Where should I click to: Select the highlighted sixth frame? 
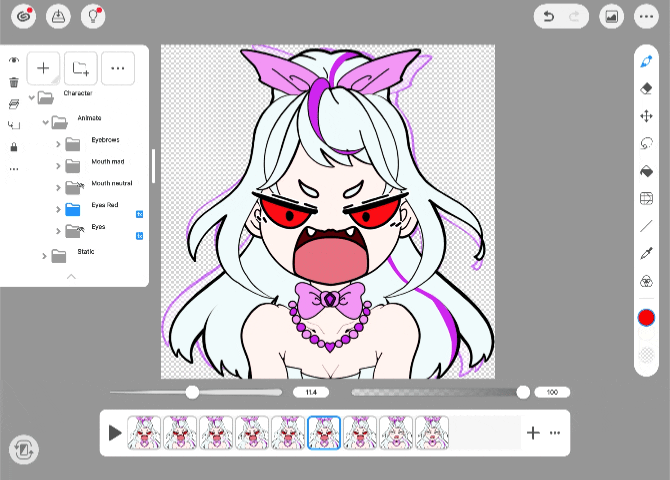324,433
